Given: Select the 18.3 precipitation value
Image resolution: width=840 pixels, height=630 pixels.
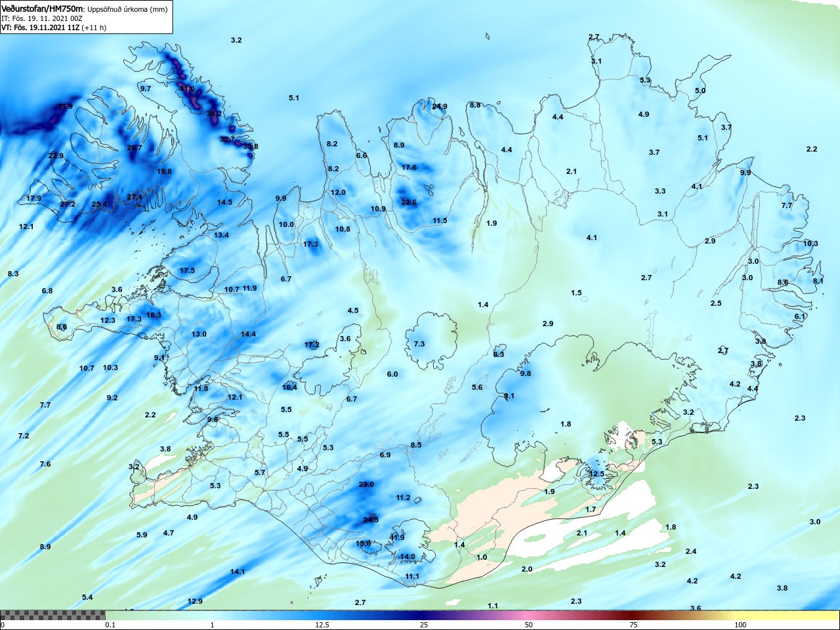Looking at the screenshot, I should [154, 315].
